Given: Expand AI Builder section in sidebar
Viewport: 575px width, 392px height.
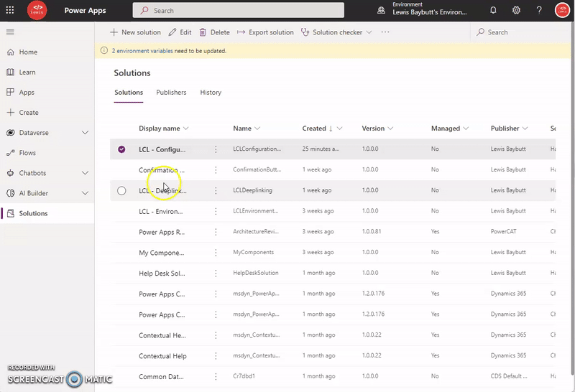Looking at the screenshot, I should click(x=85, y=193).
